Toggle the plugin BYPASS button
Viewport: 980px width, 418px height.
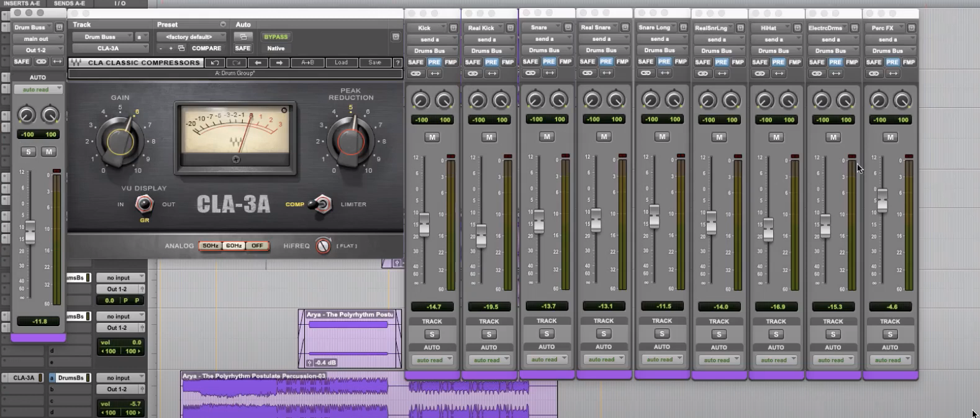point(276,37)
